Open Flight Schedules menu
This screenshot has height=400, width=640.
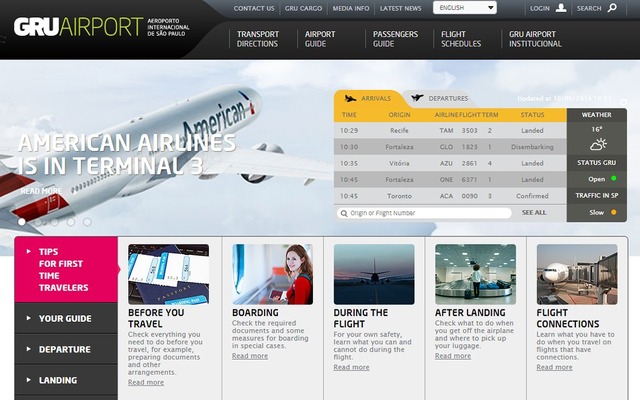click(x=461, y=39)
